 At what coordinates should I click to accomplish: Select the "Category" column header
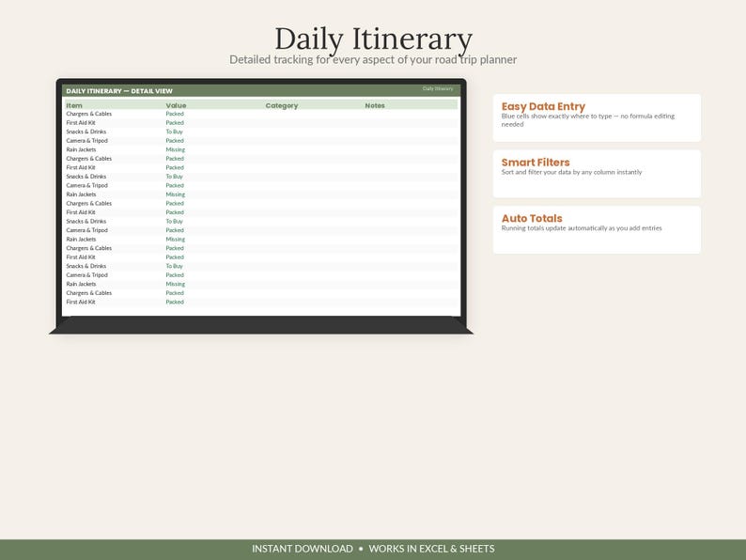click(x=282, y=105)
